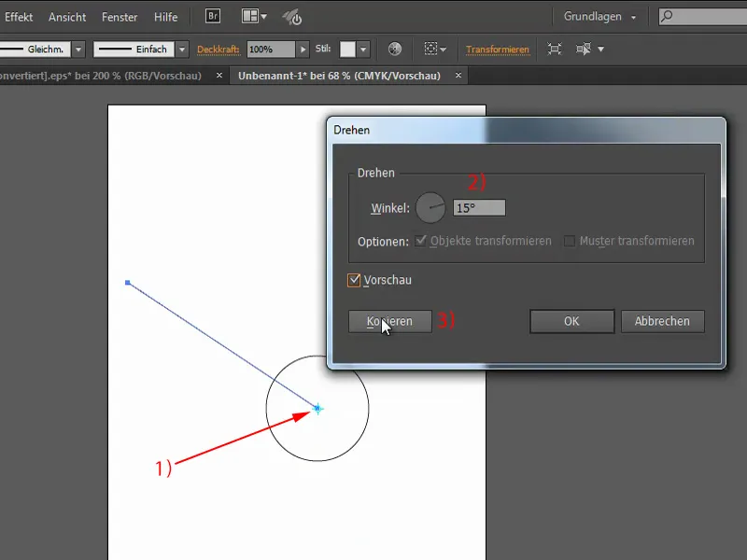
Task: Open the Gleichm. stroke profile dropdown
Action: point(78,49)
